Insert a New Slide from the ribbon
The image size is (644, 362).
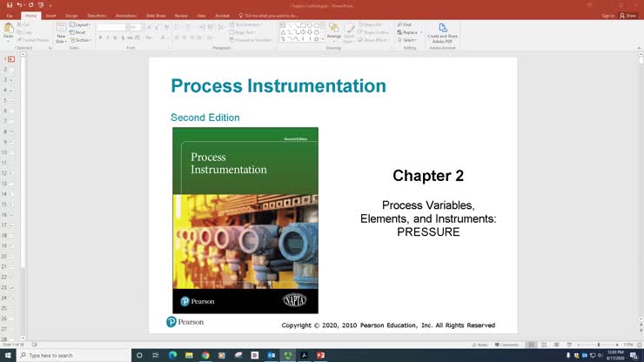(x=61, y=31)
